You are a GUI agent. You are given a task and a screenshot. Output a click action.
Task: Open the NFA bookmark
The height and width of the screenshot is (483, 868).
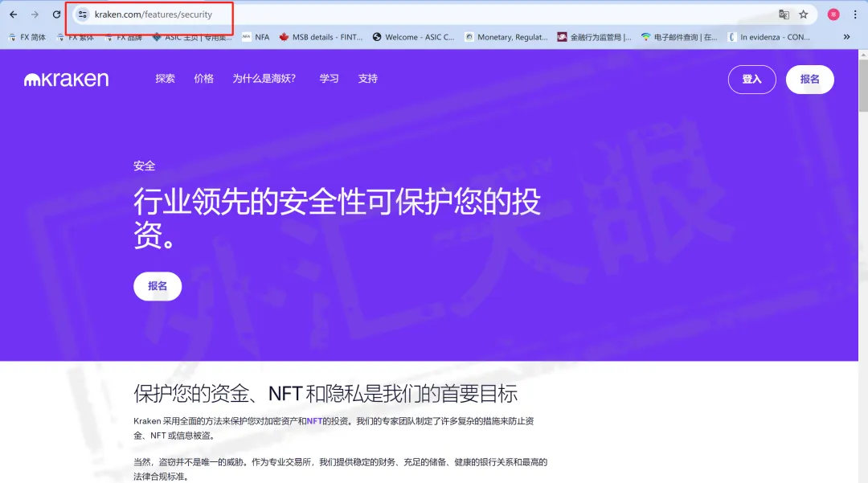click(256, 37)
